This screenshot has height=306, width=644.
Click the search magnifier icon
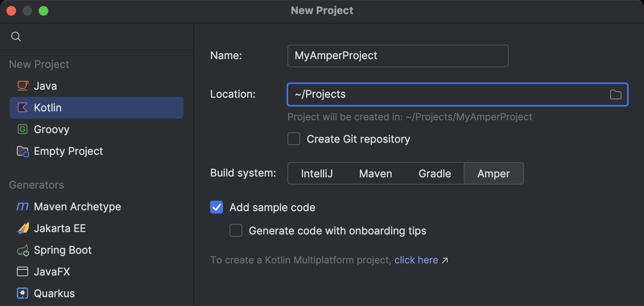(16, 37)
